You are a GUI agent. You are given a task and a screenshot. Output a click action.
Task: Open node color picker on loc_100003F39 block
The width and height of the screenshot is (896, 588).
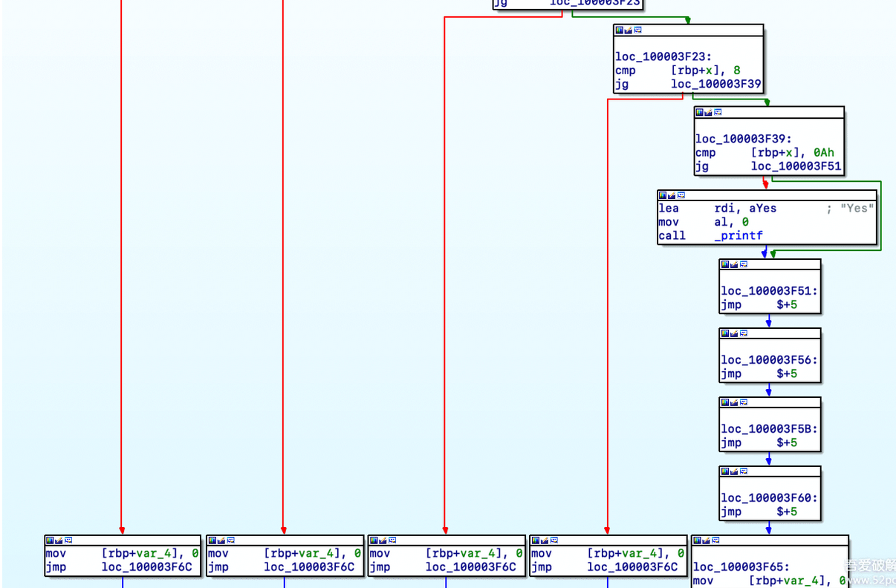click(x=700, y=112)
